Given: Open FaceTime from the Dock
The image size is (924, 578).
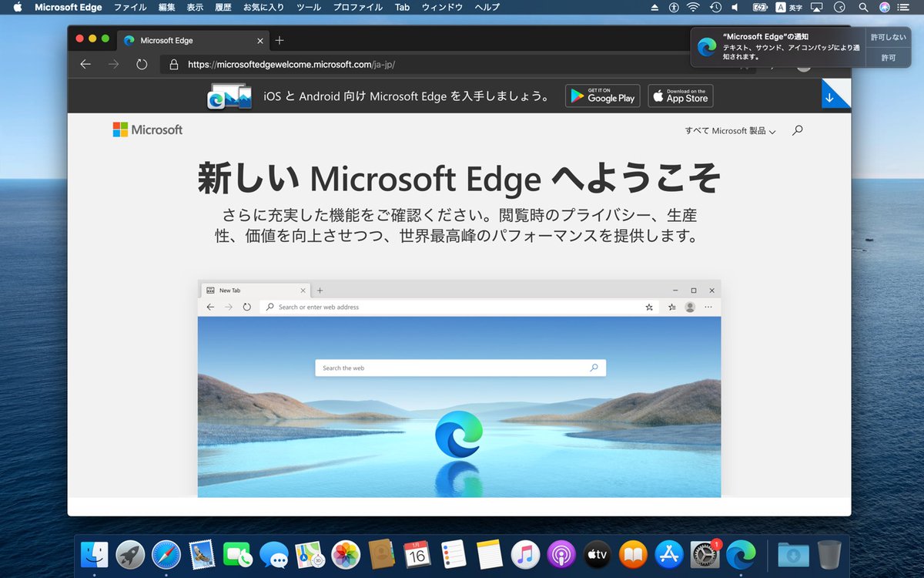Looking at the screenshot, I should pos(238,553).
